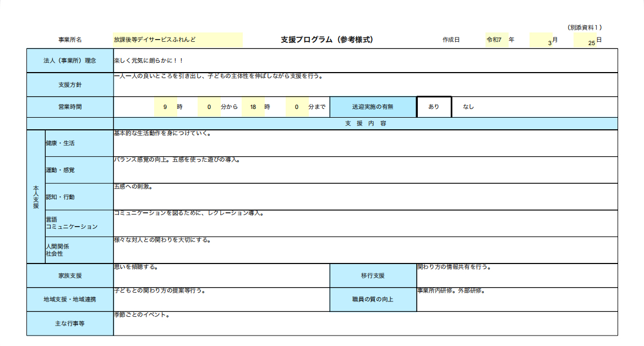The image size is (644, 346).
Task: Click the 人間関係社会性 content cell
Action: pyautogui.click(x=365, y=250)
